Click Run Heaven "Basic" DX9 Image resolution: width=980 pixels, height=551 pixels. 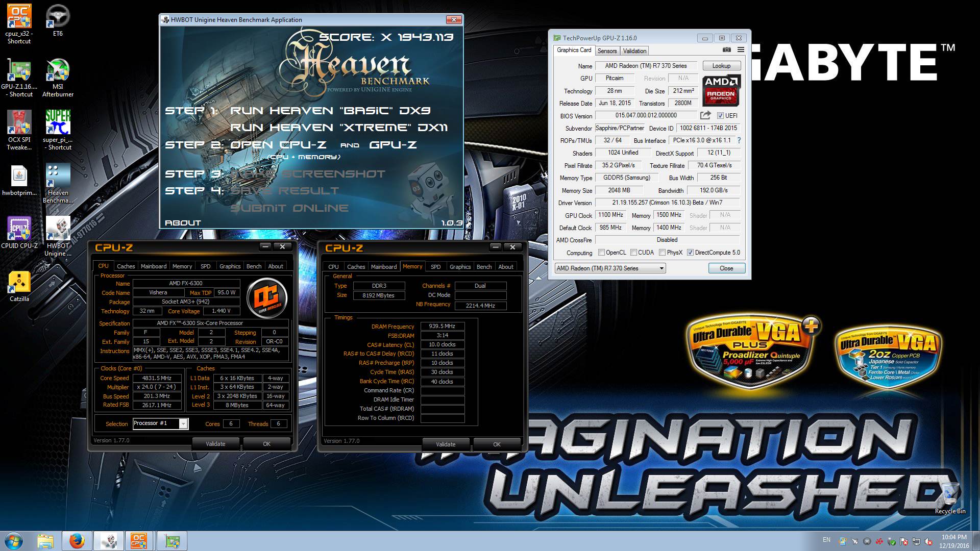tap(330, 111)
